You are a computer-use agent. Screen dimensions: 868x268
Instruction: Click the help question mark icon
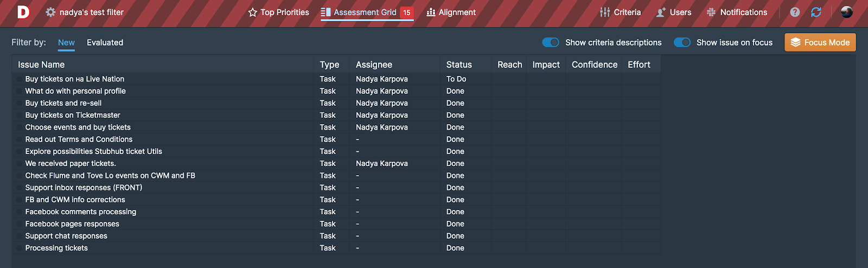point(795,12)
